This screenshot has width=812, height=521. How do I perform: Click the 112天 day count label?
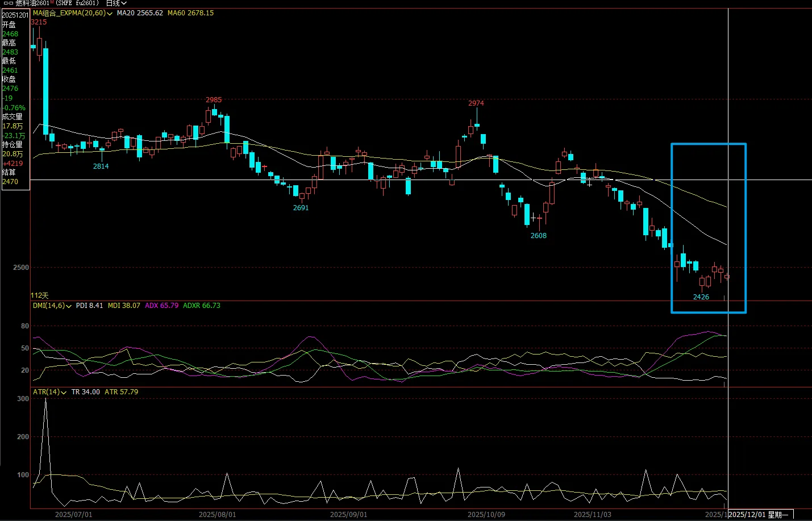(40, 295)
